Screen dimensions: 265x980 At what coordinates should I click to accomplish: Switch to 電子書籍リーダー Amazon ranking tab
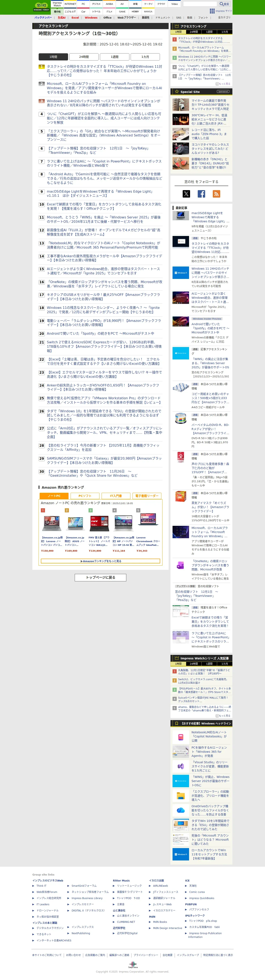147,496
